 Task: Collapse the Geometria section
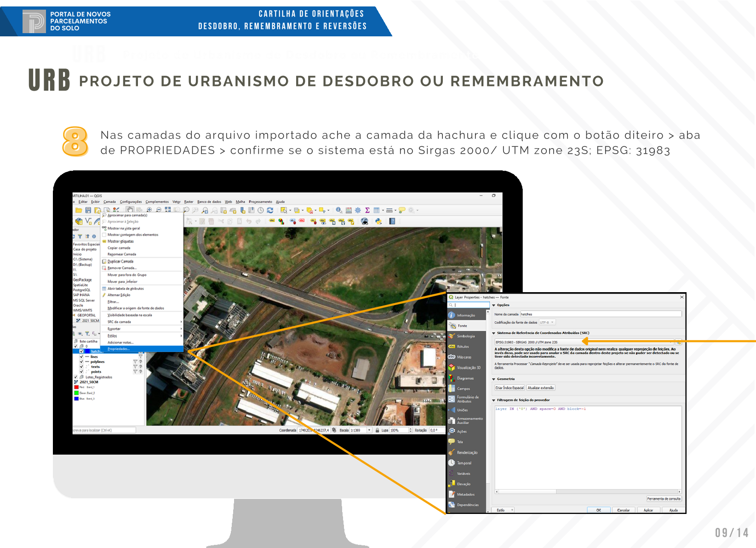tap(494, 379)
